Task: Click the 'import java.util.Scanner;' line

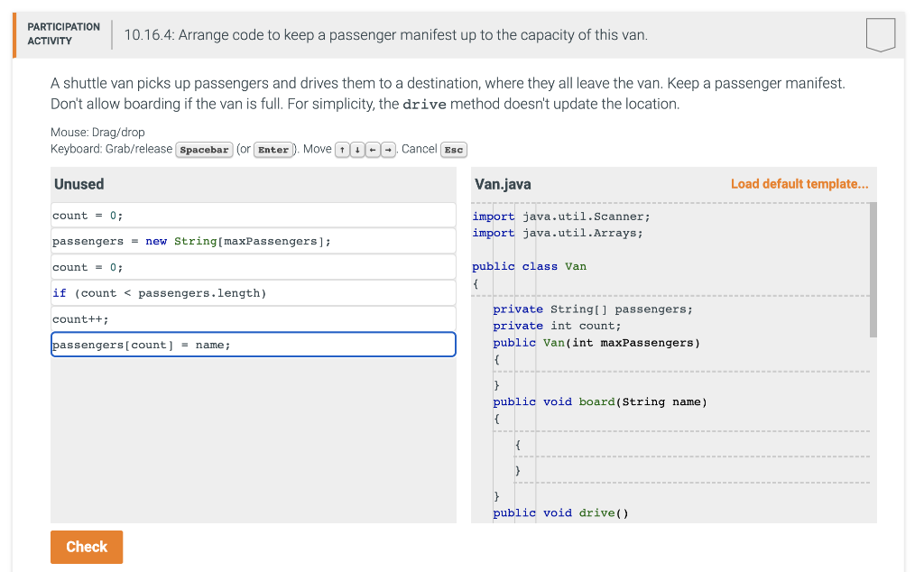Action: tap(561, 217)
